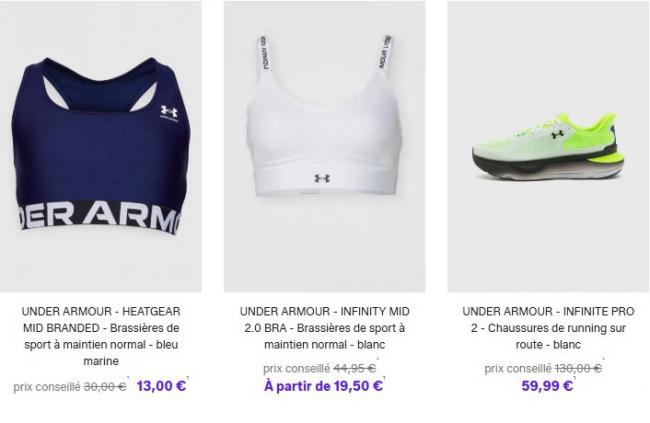This screenshot has height=423, width=650.
Task: Click the Under Armour logo on navy bra
Action: 169,112
